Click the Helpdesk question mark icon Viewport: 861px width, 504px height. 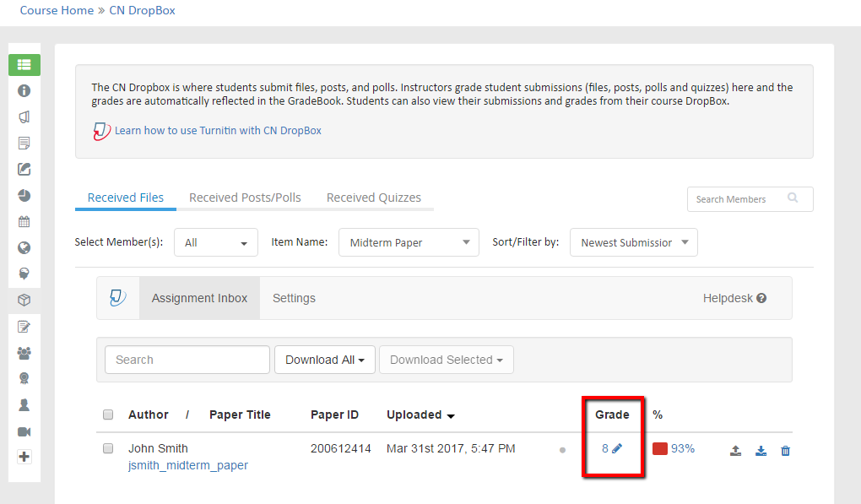(761, 298)
